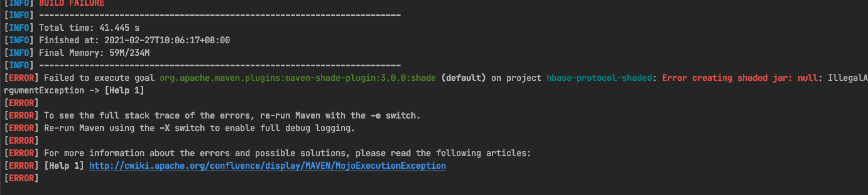
Task: Click the [ERROR] tag before Failed to execute
Action: [21, 78]
